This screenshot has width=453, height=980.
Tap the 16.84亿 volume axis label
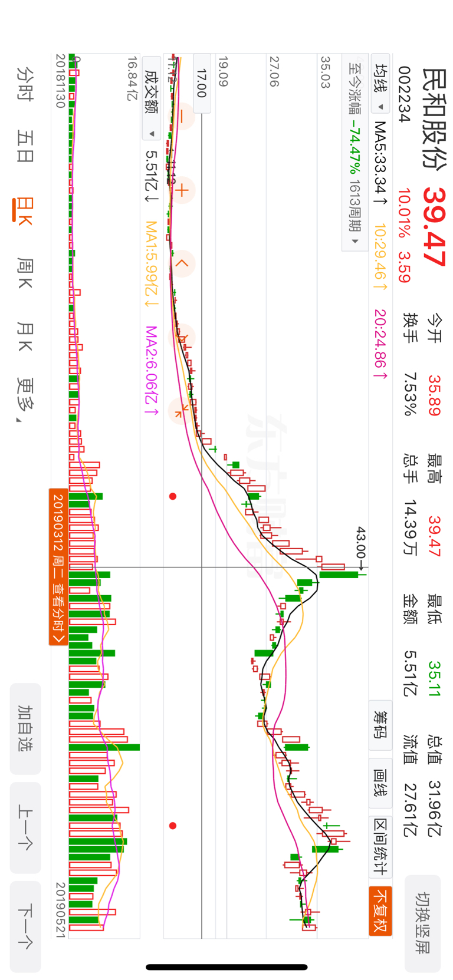132,78
